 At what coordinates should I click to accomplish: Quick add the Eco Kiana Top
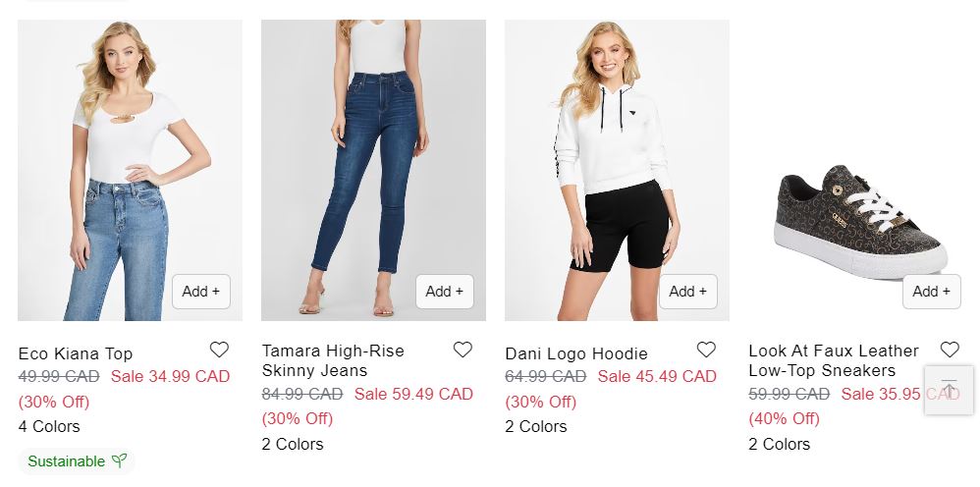coord(201,292)
